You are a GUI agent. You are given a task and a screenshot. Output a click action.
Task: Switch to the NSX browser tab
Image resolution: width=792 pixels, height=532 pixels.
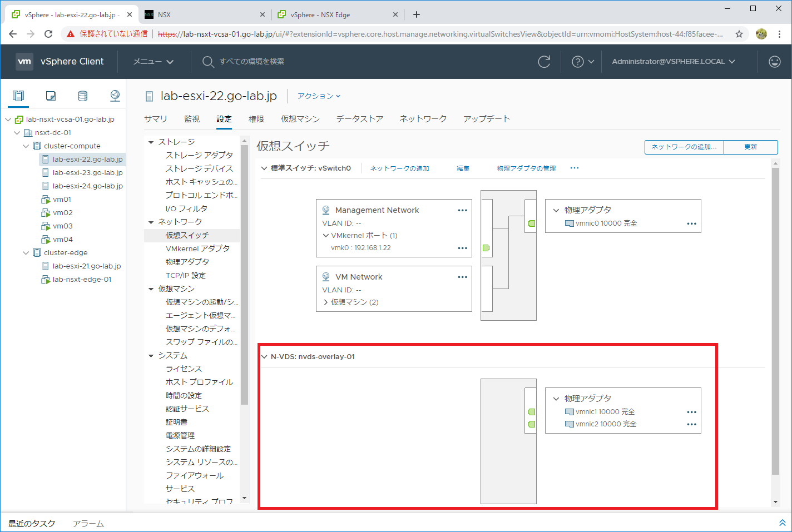[205, 14]
